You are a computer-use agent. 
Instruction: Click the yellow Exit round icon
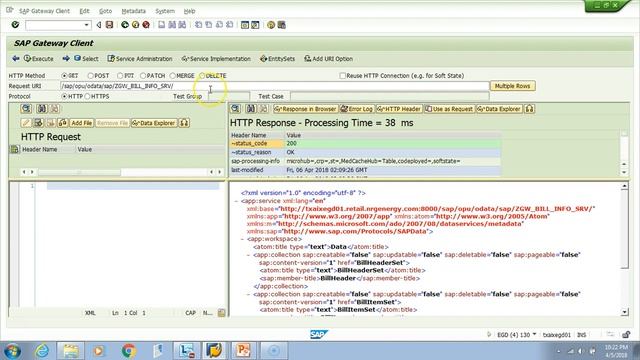[136, 25]
